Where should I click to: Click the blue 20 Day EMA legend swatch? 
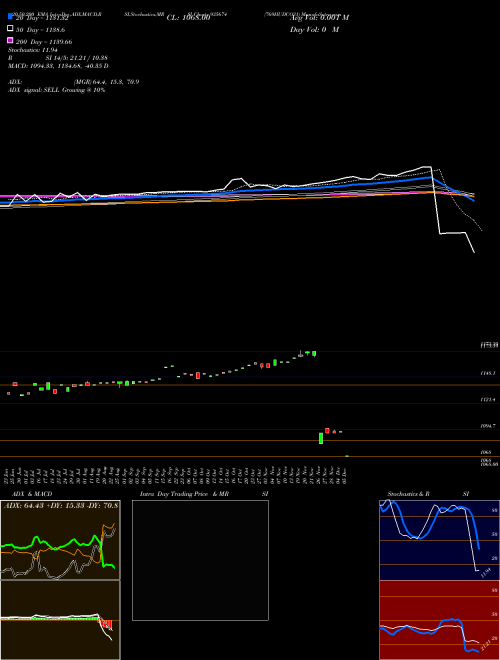coord(10,17)
